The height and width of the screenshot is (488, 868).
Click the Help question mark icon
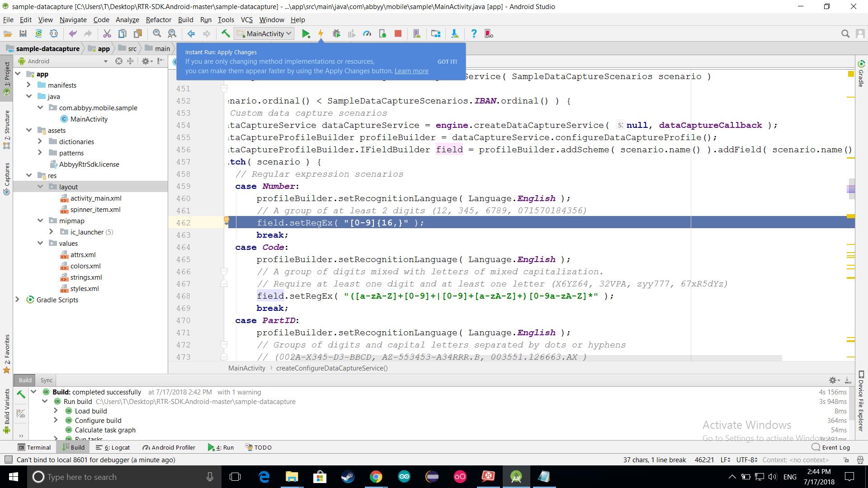tap(473, 34)
